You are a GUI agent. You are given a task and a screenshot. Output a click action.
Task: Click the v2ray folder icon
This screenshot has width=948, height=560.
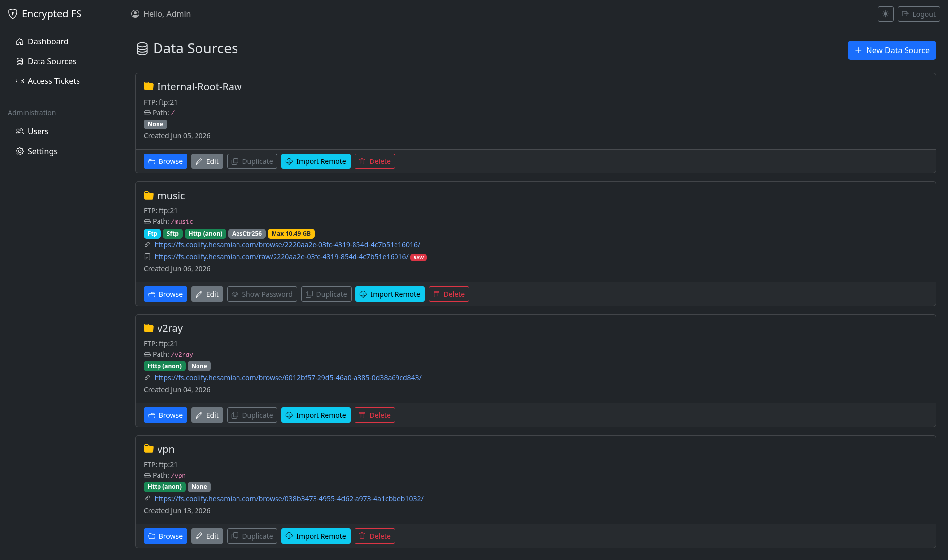point(149,328)
